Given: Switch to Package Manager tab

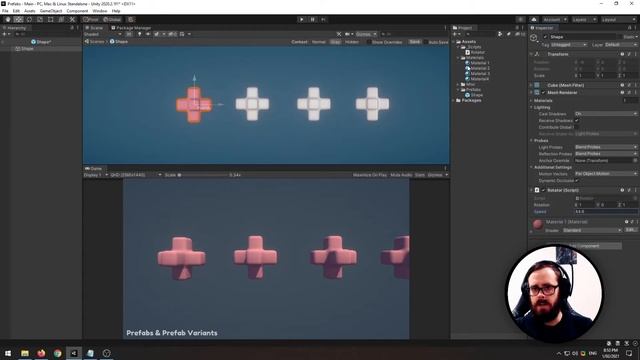Looking at the screenshot, I should [x=131, y=28].
